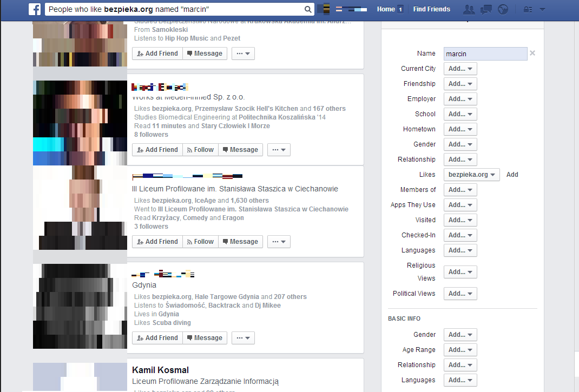Screen dimensions: 579x392
Task: Click the Name filter field containing marcin
Action: coord(485,54)
